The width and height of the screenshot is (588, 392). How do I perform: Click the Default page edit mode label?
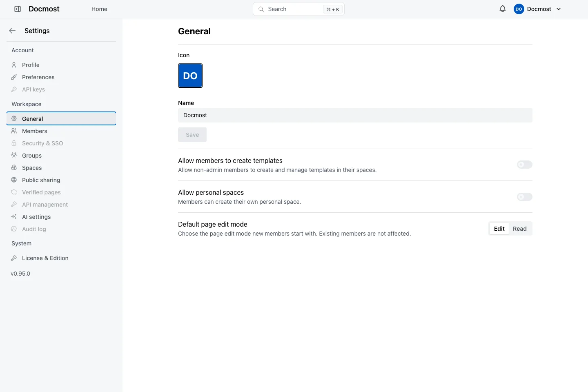213,224
